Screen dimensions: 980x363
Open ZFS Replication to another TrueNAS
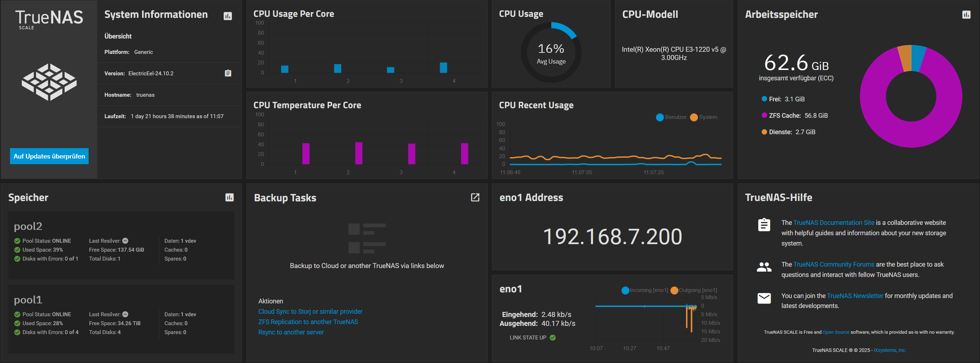(x=308, y=322)
